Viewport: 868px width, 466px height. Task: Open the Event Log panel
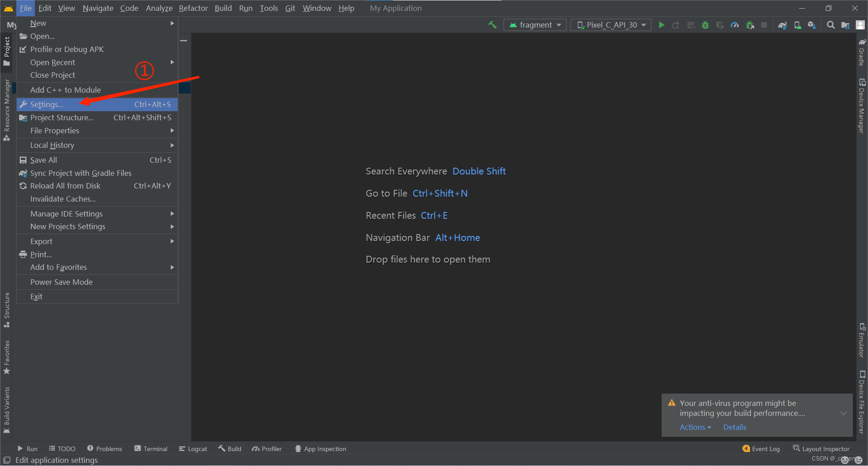pos(761,449)
